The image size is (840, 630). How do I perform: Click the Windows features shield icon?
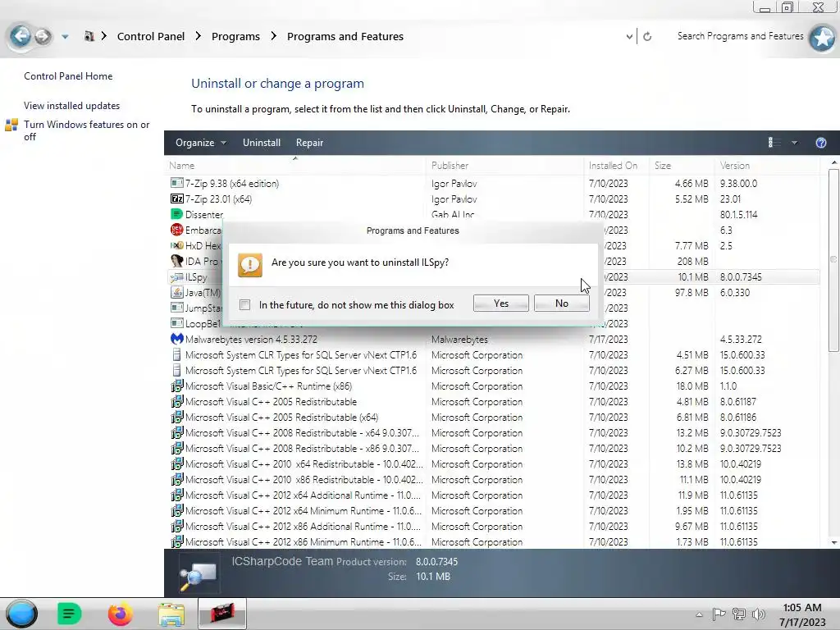[11, 126]
